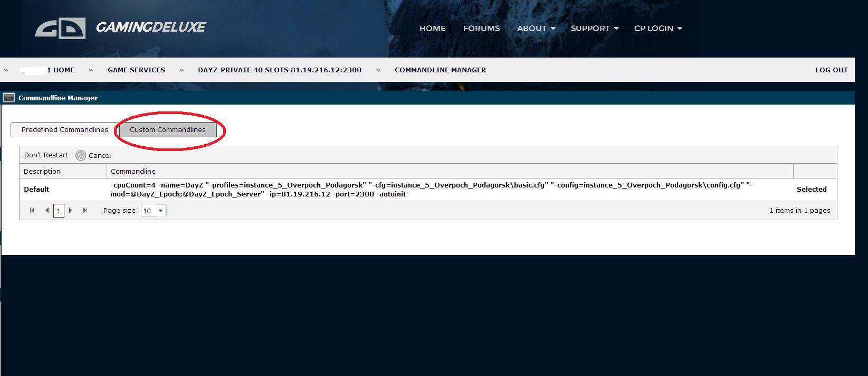This screenshot has width=868, height=376.
Task: Select the Predefined Commandlines tab
Action: (x=64, y=130)
